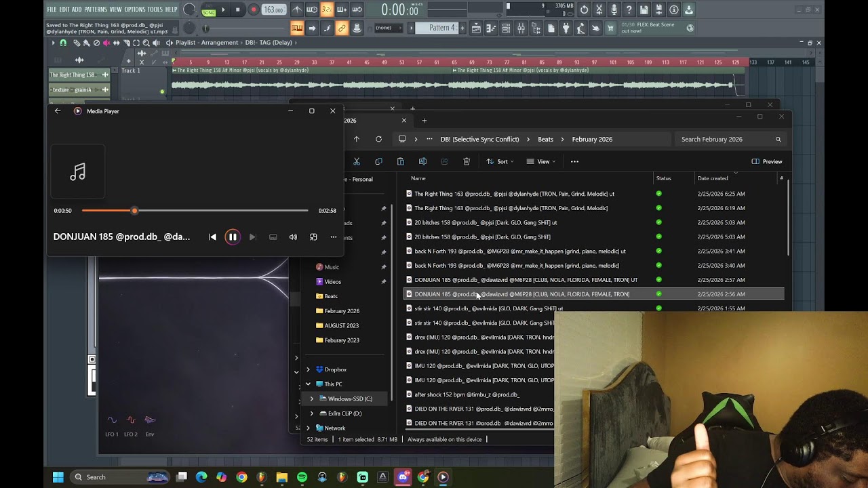Image resolution: width=868 pixels, height=488 pixels.
Task: Open FL Studio playlist view
Action: point(476,28)
